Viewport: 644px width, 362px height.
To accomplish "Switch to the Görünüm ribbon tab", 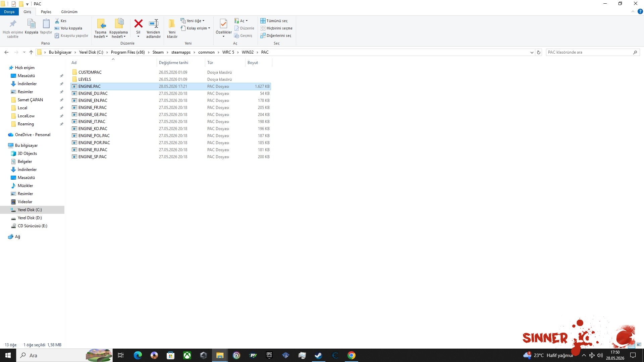I will (69, 12).
